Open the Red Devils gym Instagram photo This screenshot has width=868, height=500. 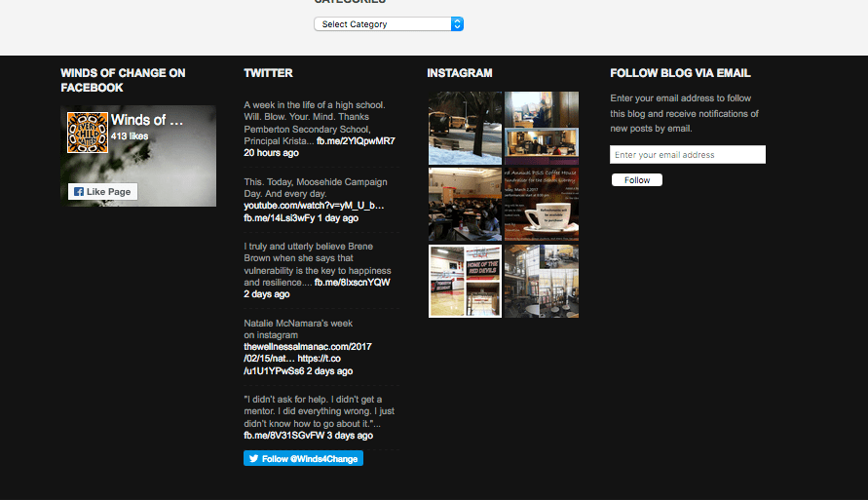coord(466,281)
